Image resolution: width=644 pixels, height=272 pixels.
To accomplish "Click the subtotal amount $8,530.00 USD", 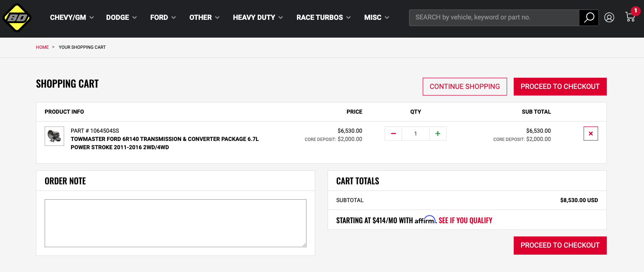I will pos(579,200).
